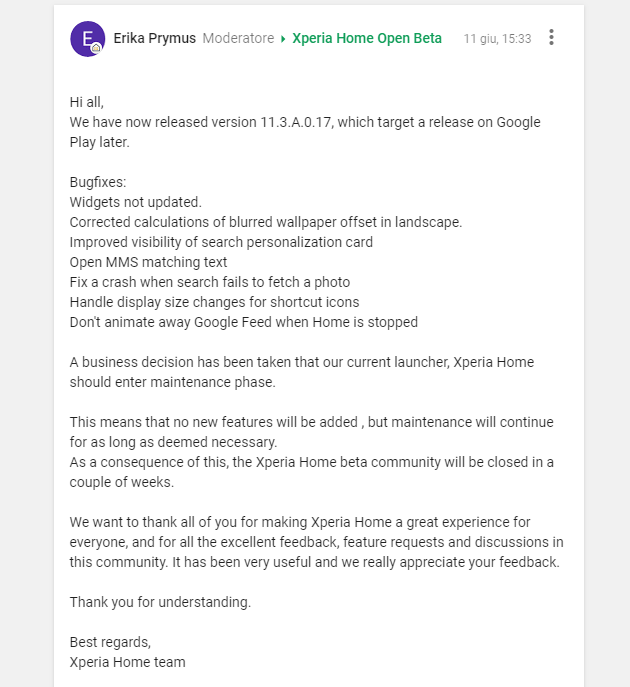Go to Xperia Home Open Beta community

click(x=367, y=38)
